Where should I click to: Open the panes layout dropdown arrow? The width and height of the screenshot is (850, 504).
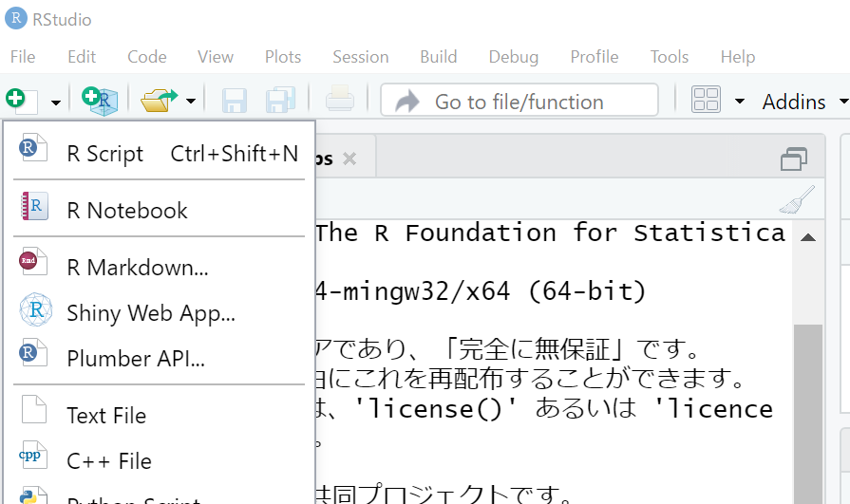point(740,101)
